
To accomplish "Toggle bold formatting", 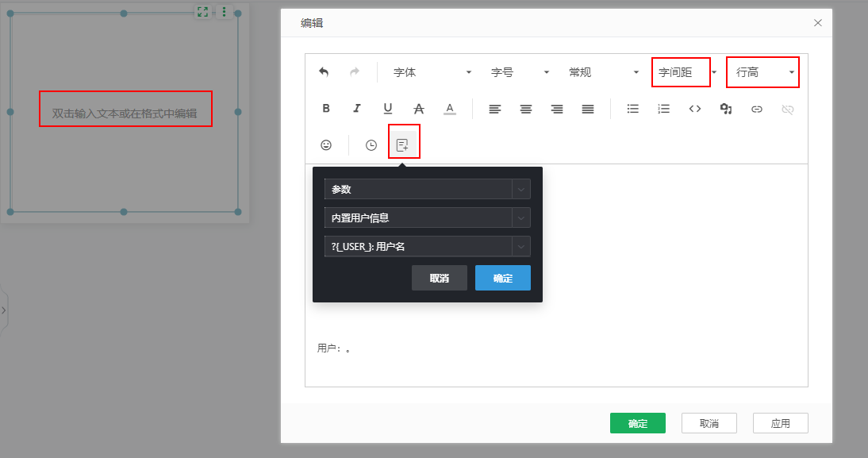I will (326, 109).
